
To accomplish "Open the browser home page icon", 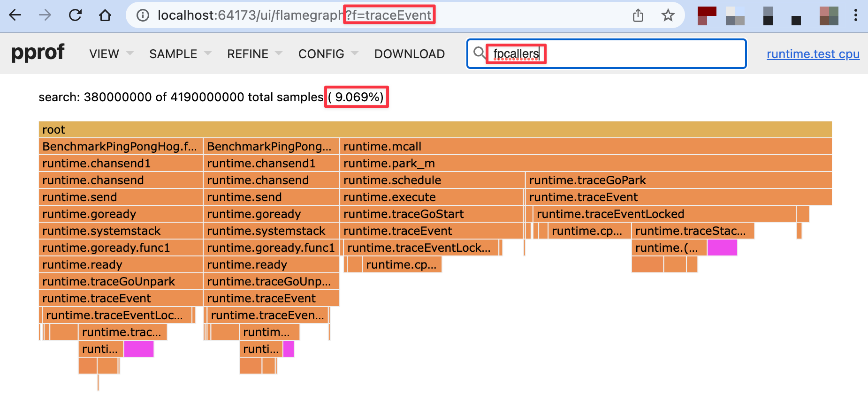I will point(105,15).
